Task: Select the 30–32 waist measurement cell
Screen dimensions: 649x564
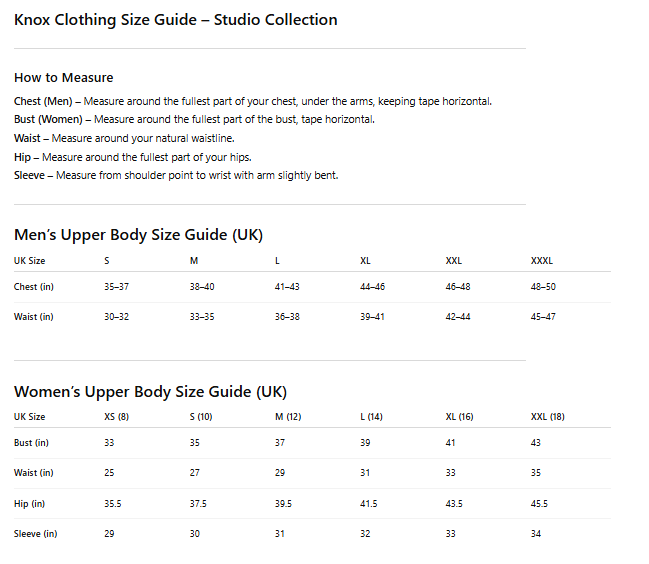Action: [116, 317]
